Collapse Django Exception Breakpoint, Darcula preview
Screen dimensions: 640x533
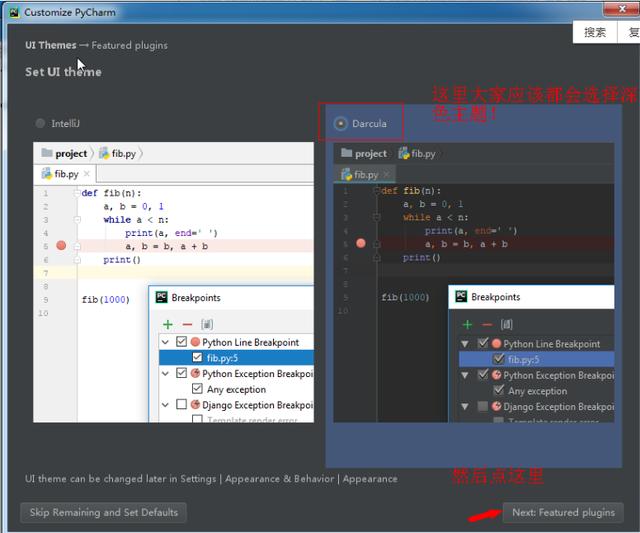tap(465, 406)
